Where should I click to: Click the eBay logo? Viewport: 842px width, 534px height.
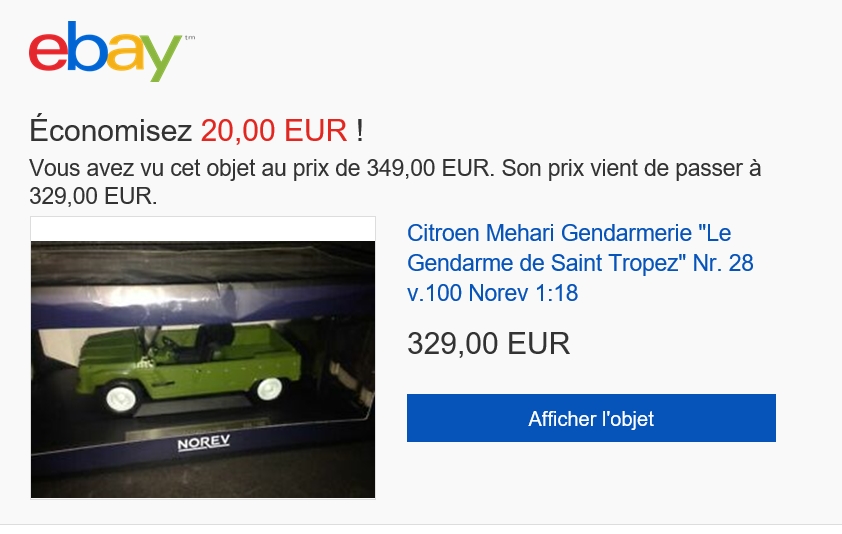coord(105,52)
